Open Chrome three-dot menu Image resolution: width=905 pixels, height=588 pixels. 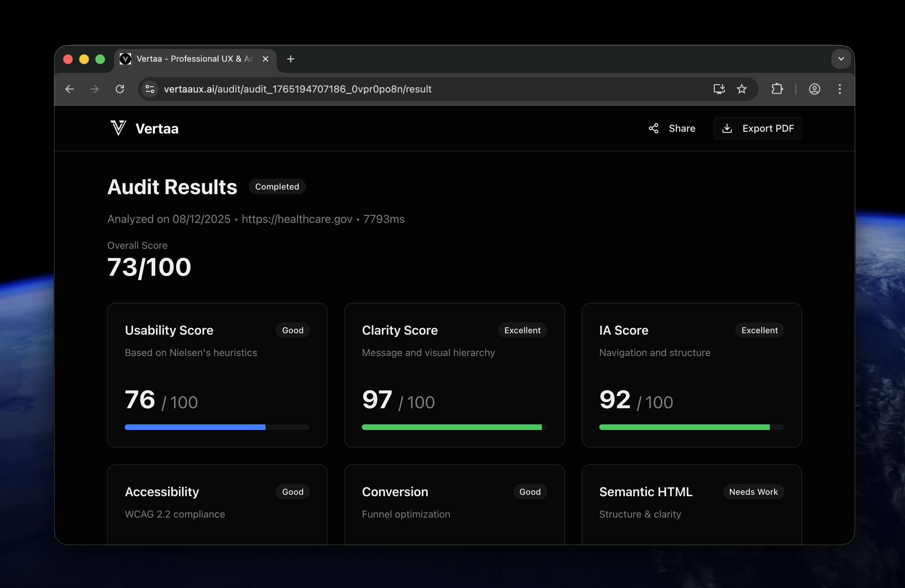point(840,89)
